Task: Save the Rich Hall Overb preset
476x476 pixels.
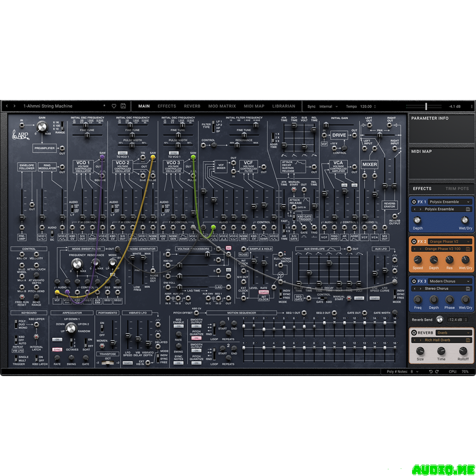Action: coord(468,340)
